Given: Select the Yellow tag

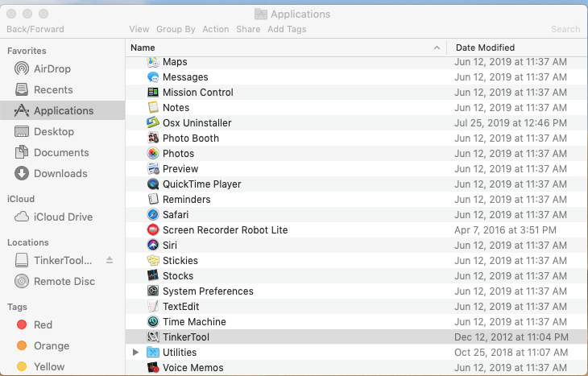Looking at the screenshot, I should (62, 366).
